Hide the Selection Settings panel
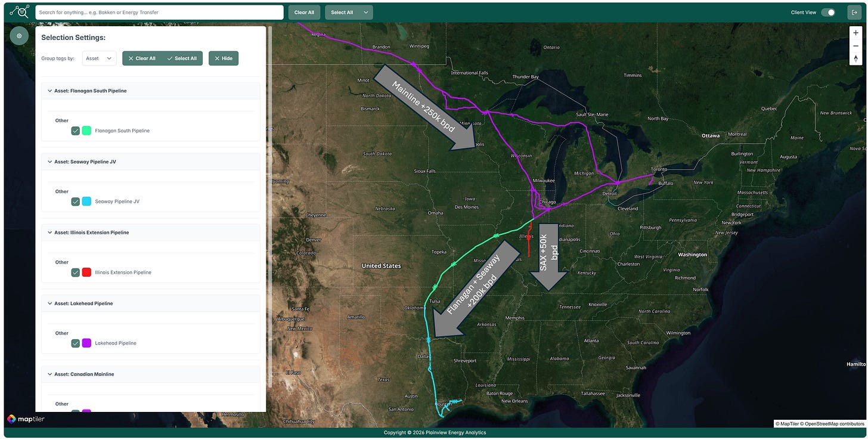This screenshot has width=868, height=440. point(224,58)
